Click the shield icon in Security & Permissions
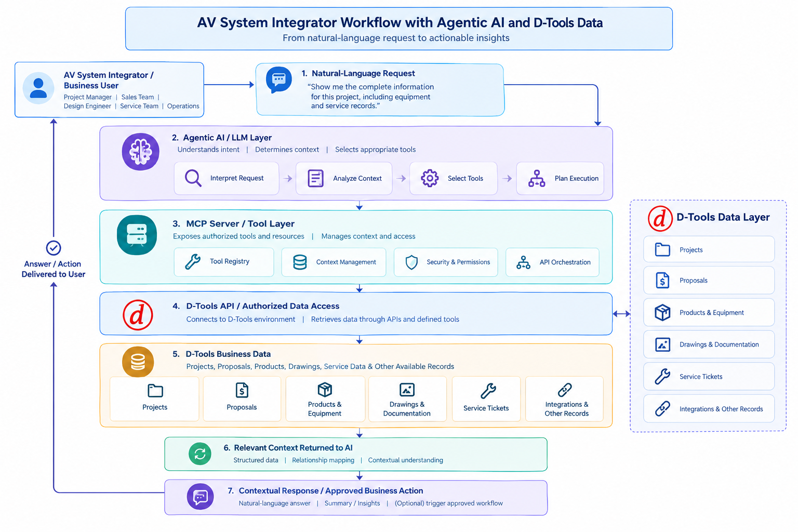This screenshot has width=798, height=532. click(x=411, y=262)
